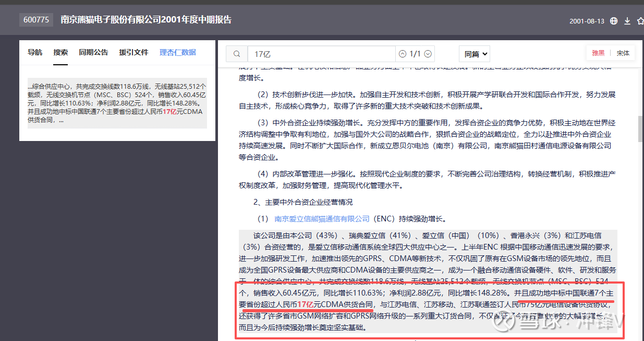
Task: Open the 同篇 search scope dropdown
Action: coord(475,54)
